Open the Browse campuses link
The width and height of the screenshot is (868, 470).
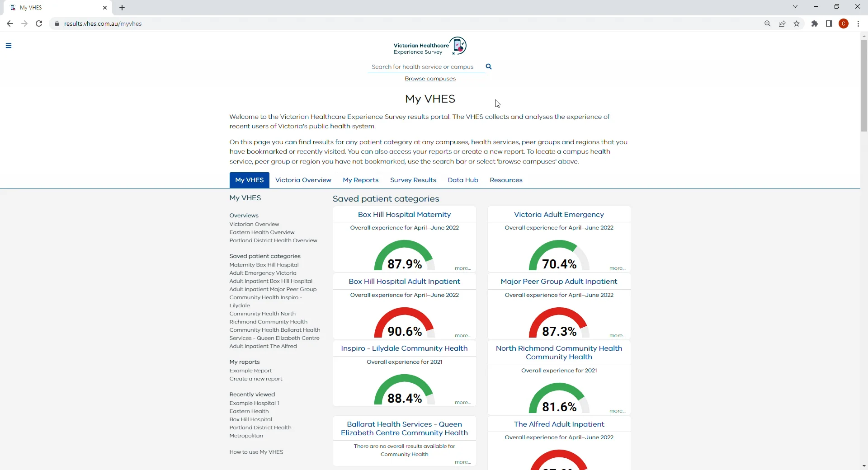[x=430, y=78]
